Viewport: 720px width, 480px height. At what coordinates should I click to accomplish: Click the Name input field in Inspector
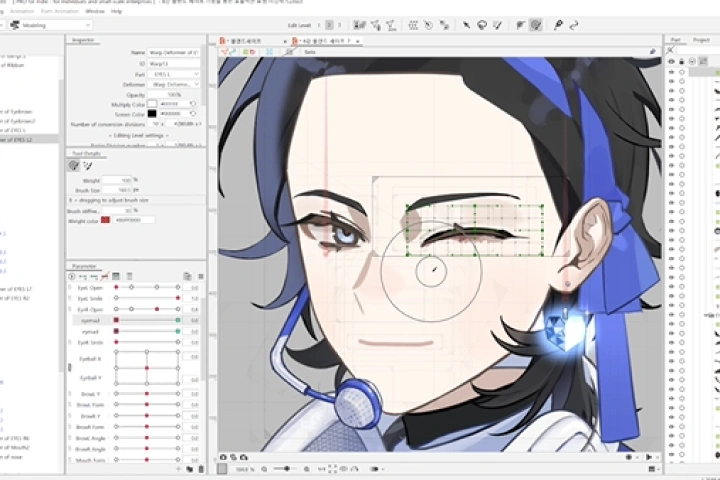point(174,52)
